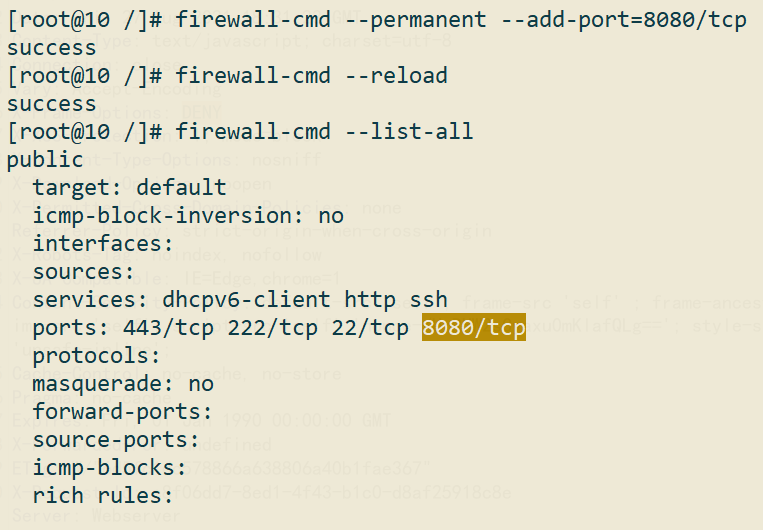Viewport: 763px width, 530px height.
Task: Click dhcpv6-client in the services line
Action: point(246,300)
